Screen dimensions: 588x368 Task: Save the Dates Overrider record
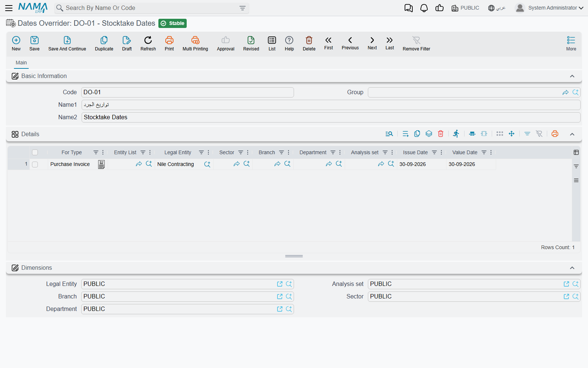point(35,43)
